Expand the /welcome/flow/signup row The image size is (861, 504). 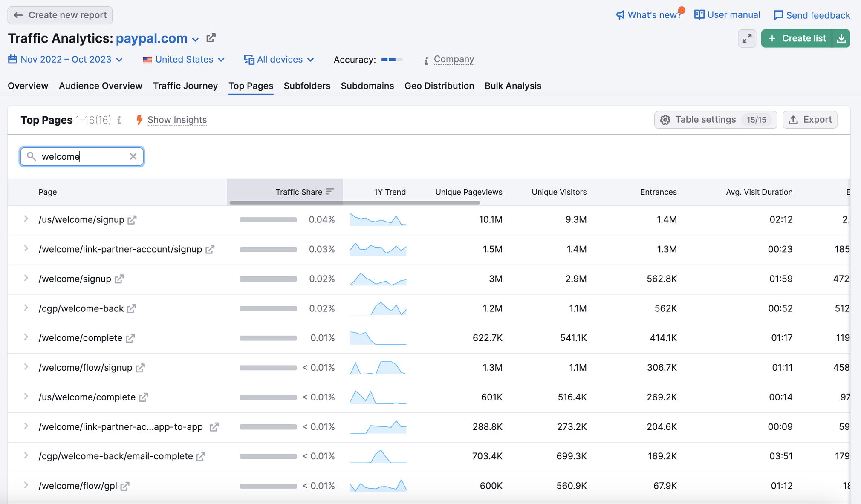point(26,367)
